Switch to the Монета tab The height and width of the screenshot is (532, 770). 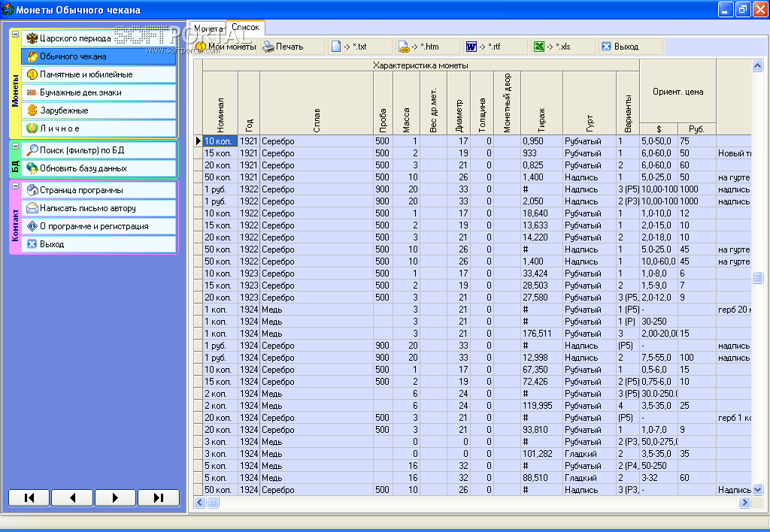[208, 28]
